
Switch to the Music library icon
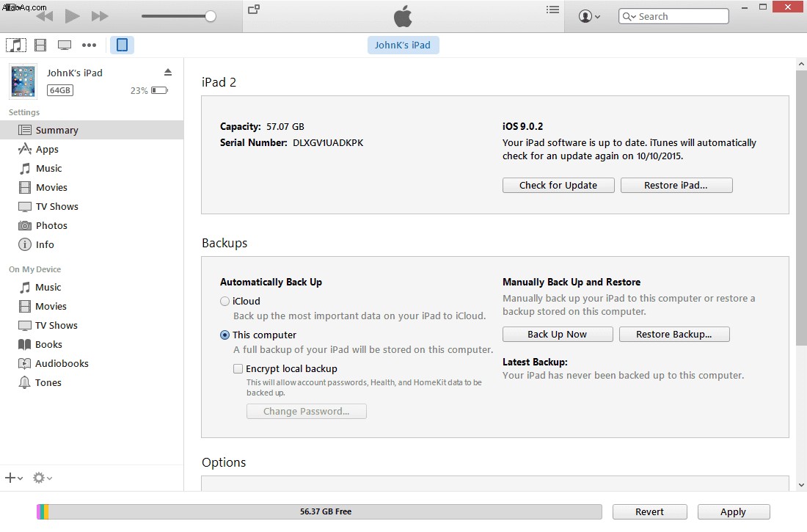point(16,45)
